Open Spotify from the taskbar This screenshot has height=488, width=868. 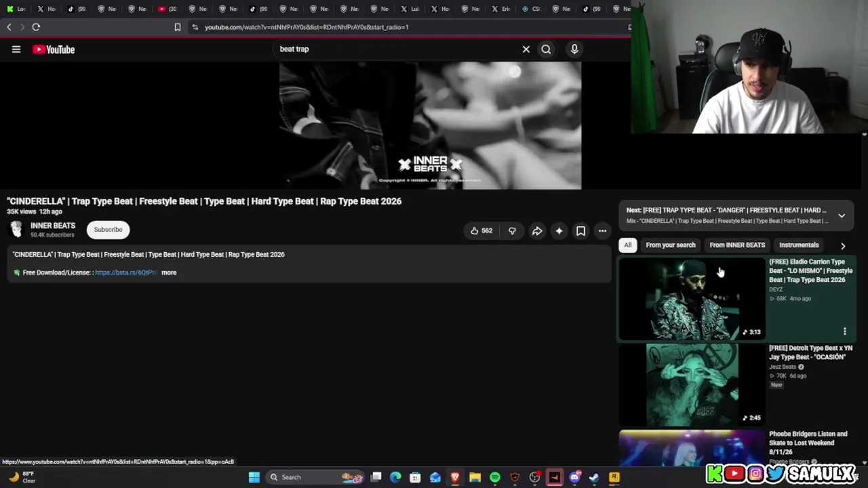pos(495,477)
